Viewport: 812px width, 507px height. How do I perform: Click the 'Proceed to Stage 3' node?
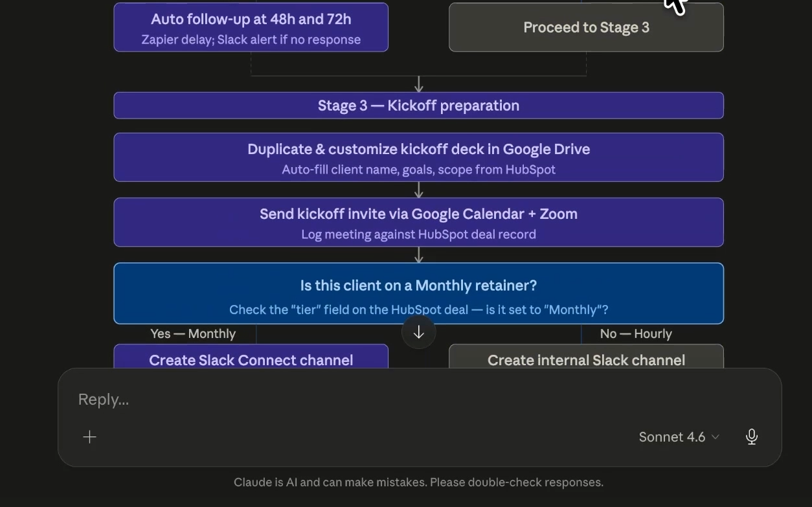tap(585, 27)
